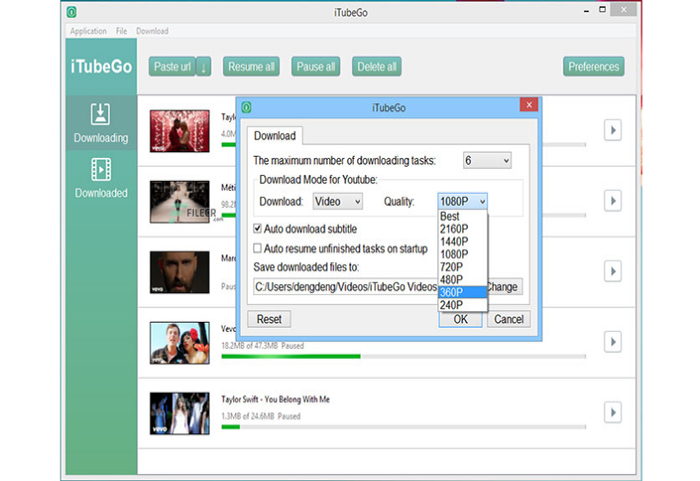Open the Downloaded section in sidebar
The image size is (700, 481).
(x=101, y=178)
